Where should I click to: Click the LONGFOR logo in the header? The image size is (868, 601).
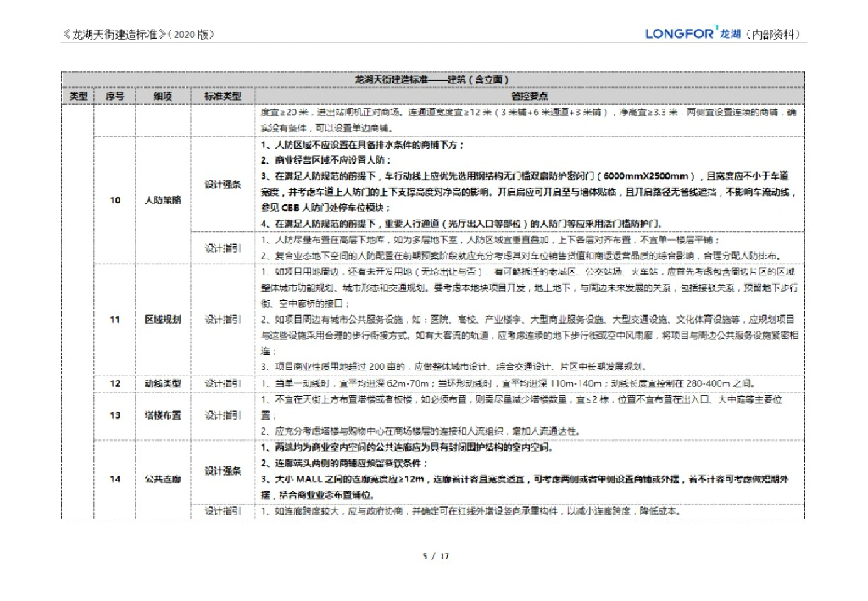691,34
